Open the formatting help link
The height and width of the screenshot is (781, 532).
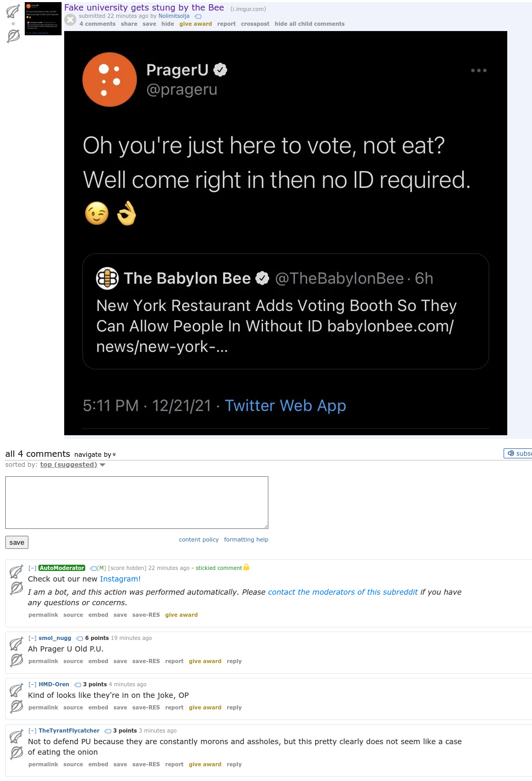(246, 539)
